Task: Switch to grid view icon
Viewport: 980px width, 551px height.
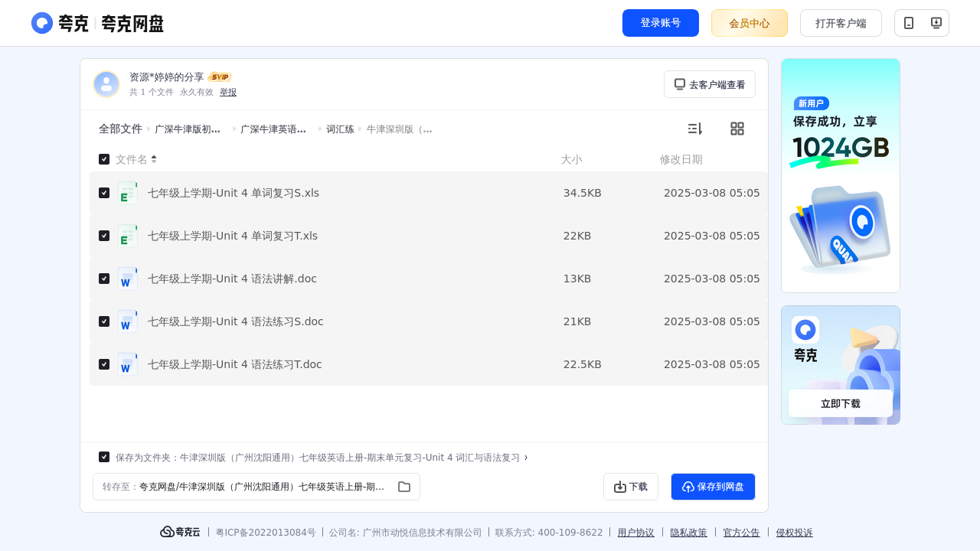Action: click(737, 129)
